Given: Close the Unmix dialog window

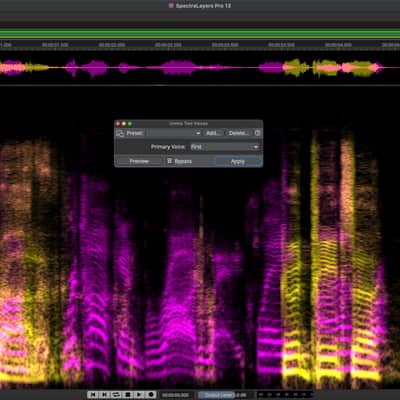Looking at the screenshot, I should [x=118, y=124].
